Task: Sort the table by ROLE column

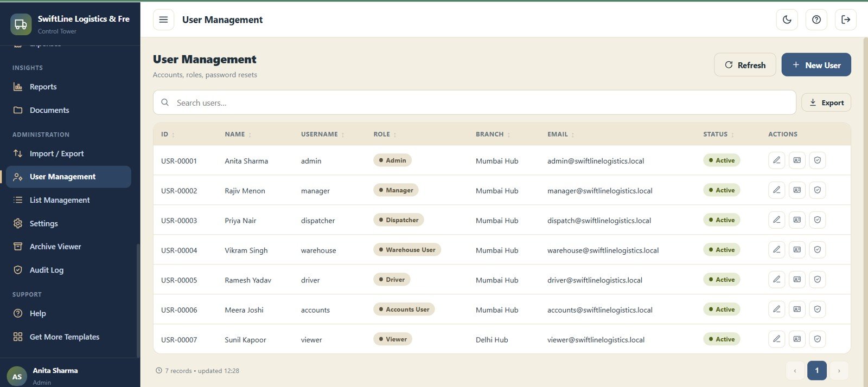Action: pos(385,134)
